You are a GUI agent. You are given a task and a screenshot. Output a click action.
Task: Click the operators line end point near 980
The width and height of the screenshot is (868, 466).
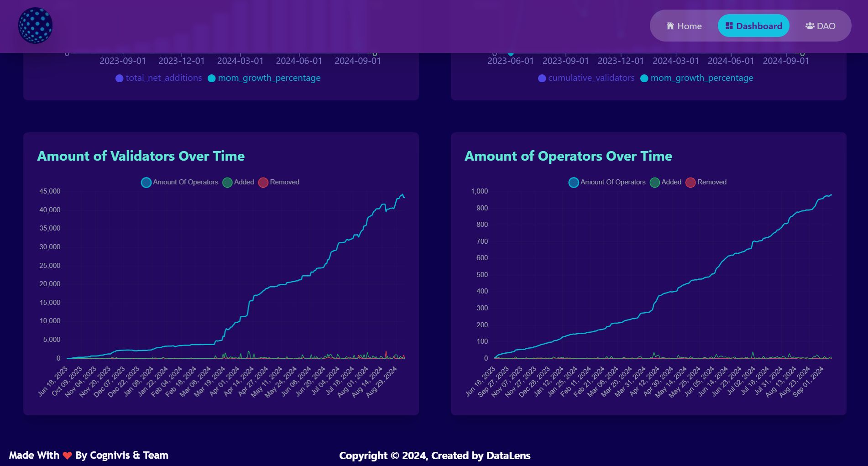coord(831,195)
